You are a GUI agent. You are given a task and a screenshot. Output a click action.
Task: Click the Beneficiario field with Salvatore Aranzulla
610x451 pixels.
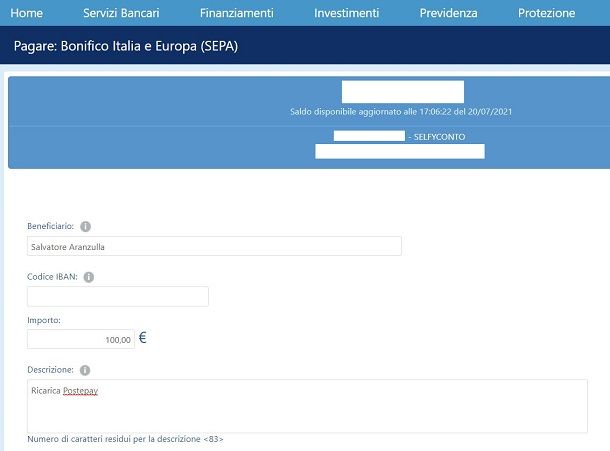[x=214, y=246]
